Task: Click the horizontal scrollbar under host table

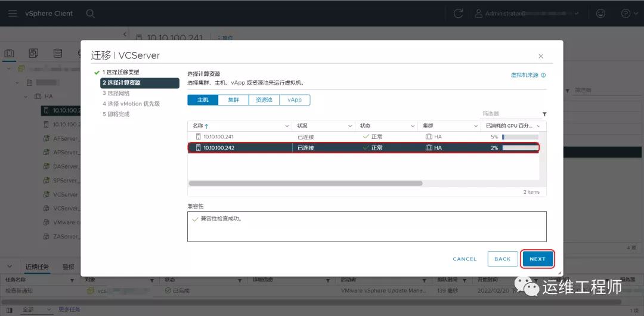Action: pyautogui.click(x=305, y=184)
